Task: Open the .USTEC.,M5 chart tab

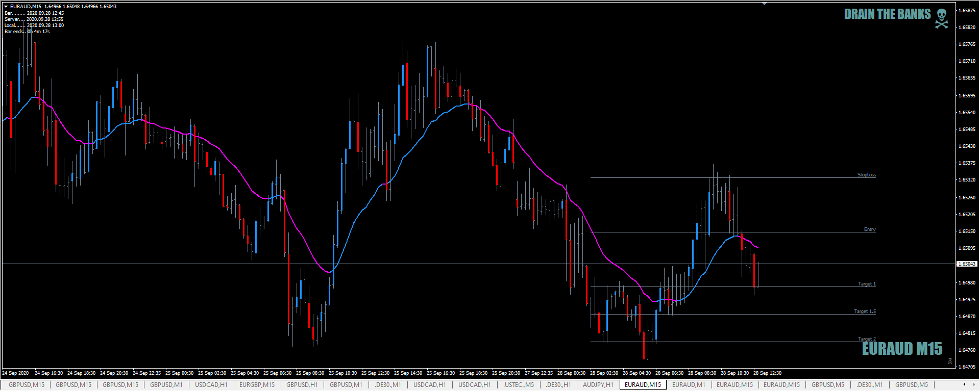Action: tap(518, 385)
